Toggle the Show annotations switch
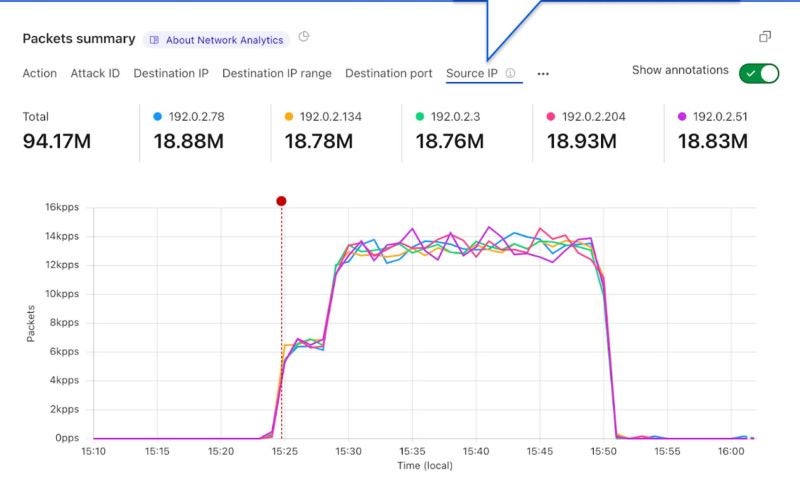This screenshot has width=800, height=485. click(x=759, y=73)
